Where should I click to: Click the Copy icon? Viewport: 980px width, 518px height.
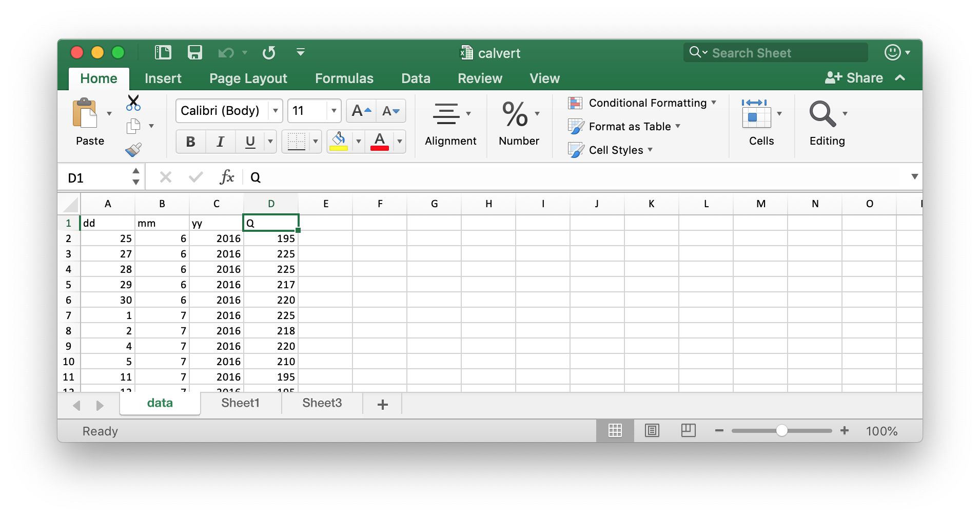[x=133, y=126]
